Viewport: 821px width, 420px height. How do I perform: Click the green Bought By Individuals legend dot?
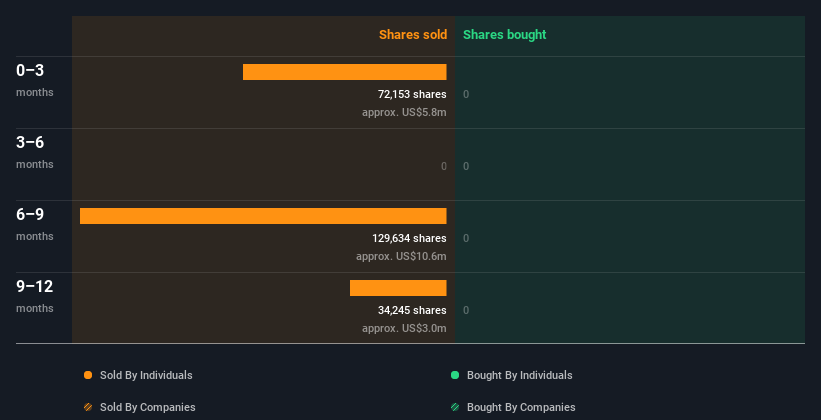[x=455, y=375]
